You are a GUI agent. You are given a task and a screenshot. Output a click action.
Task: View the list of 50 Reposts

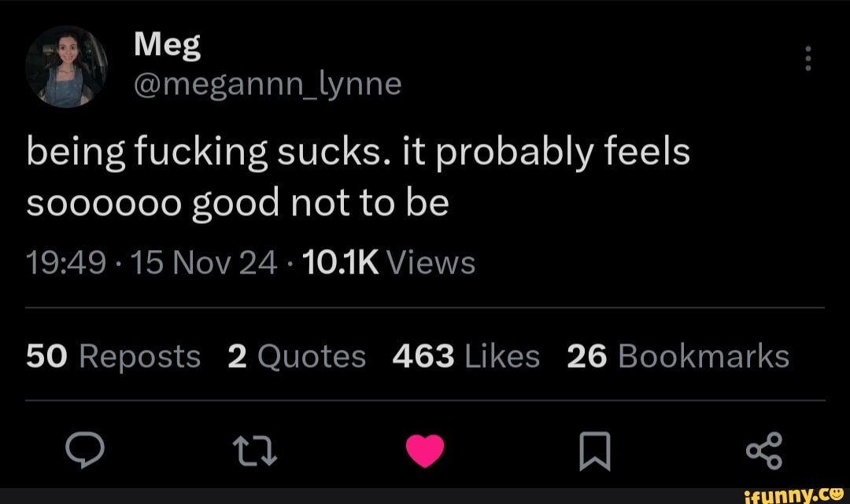click(113, 356)
